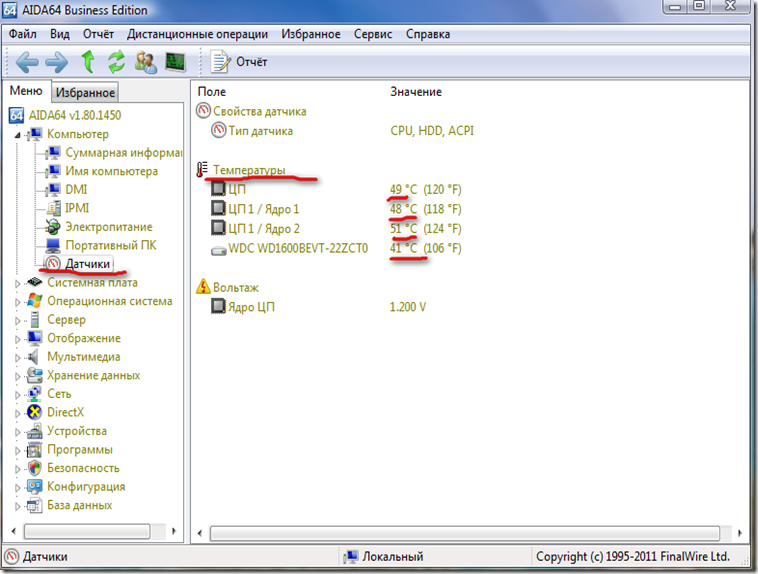Open the Дистанционные операции menu
758x574 pixels.
click(197, 34)
